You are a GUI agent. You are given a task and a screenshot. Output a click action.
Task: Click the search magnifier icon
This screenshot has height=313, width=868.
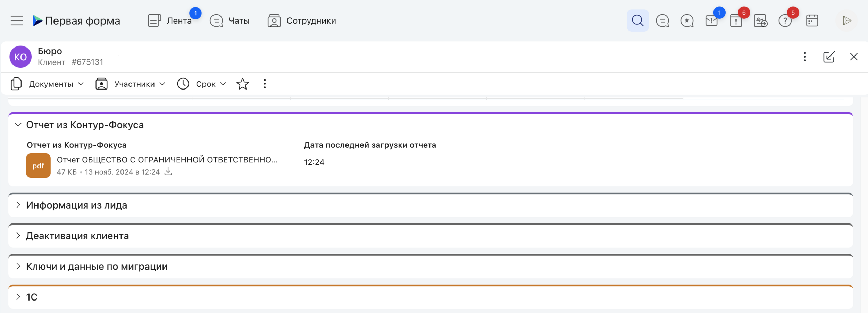pos(637,21)
